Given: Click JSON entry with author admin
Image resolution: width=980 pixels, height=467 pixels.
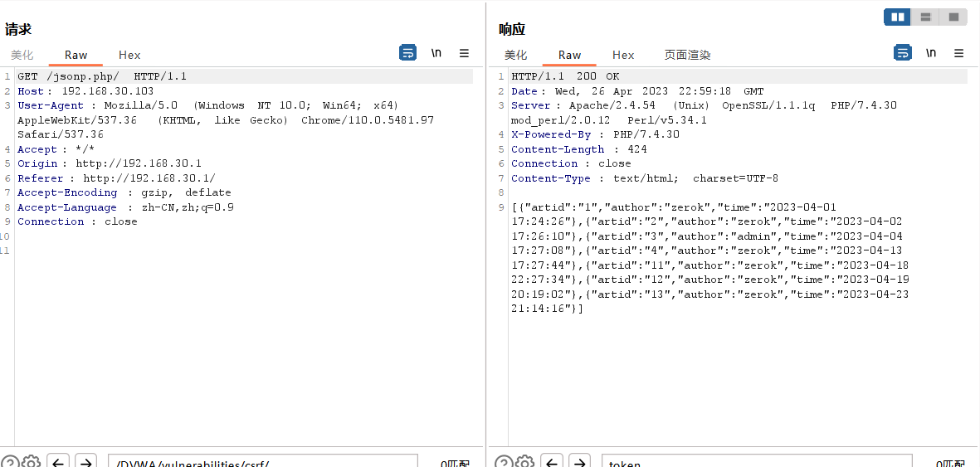Looking at the screenshot, I should tap(744, 236).
